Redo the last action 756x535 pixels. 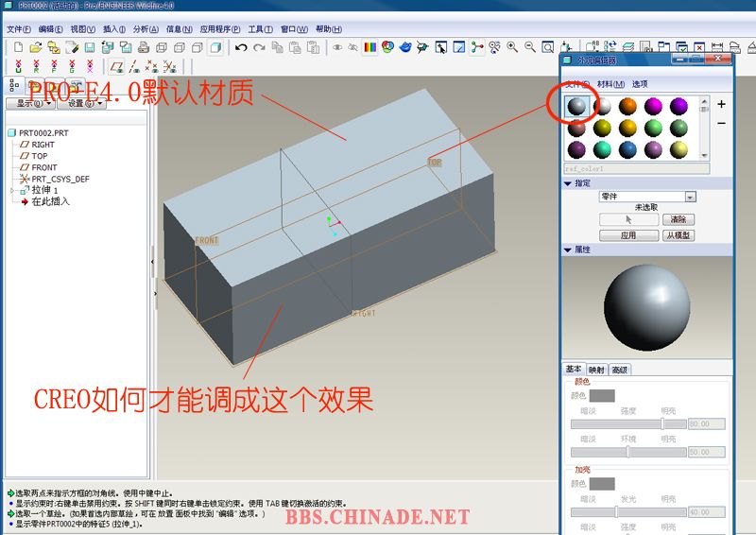point(259,47)
